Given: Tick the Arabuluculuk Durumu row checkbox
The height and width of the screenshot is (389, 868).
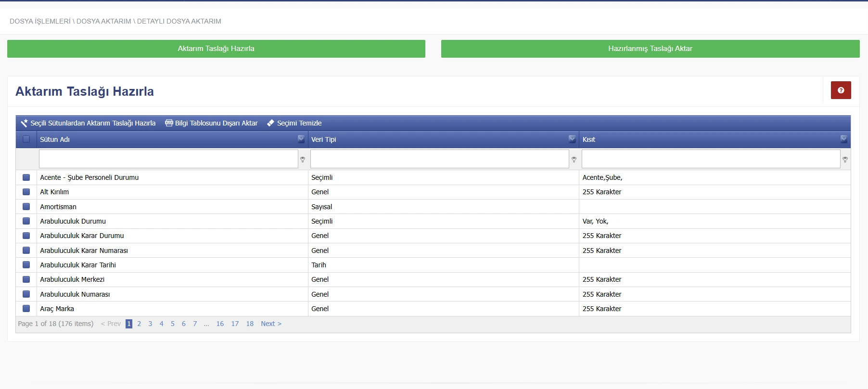Looking at the screenshot, I should pos(26,221).
